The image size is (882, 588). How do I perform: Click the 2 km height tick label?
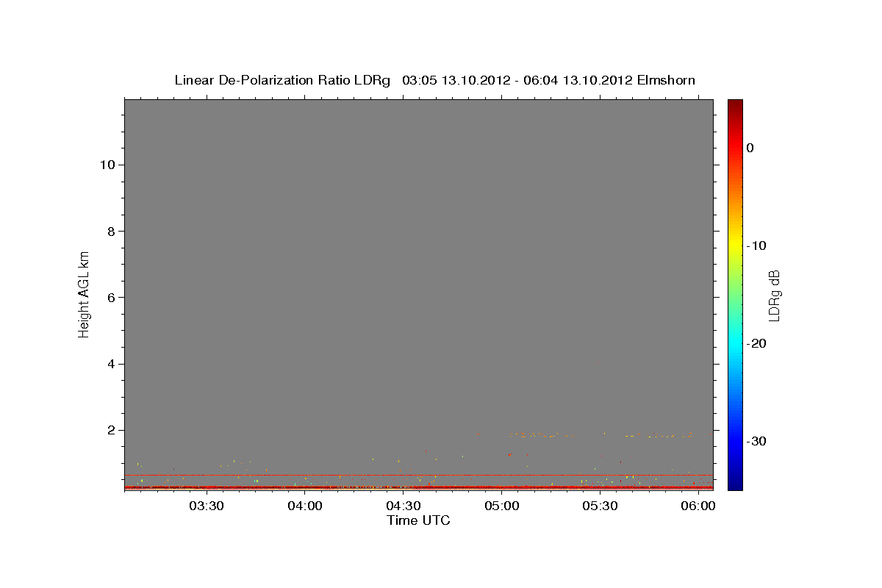112,430
